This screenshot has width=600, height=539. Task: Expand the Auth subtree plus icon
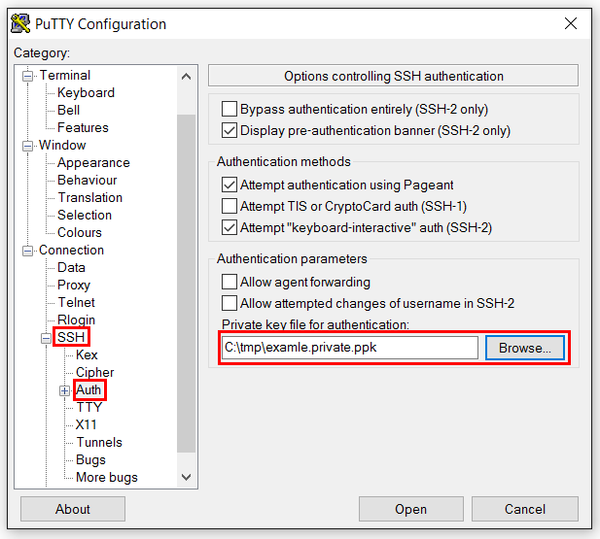tap(64, 391)
